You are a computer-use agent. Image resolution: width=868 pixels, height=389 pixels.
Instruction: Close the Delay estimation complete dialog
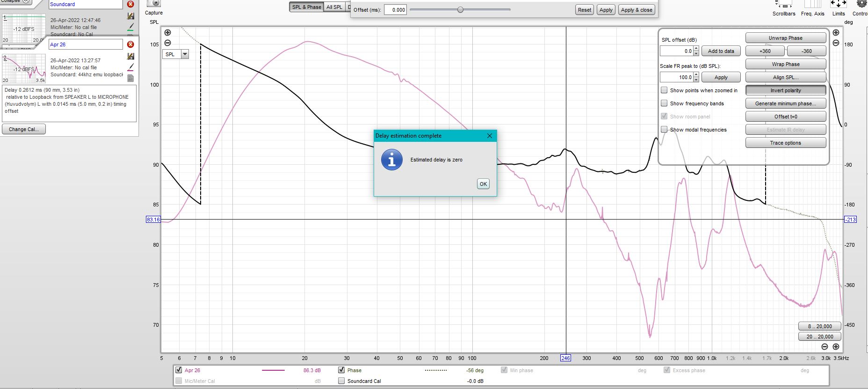[x=490, y=136]
